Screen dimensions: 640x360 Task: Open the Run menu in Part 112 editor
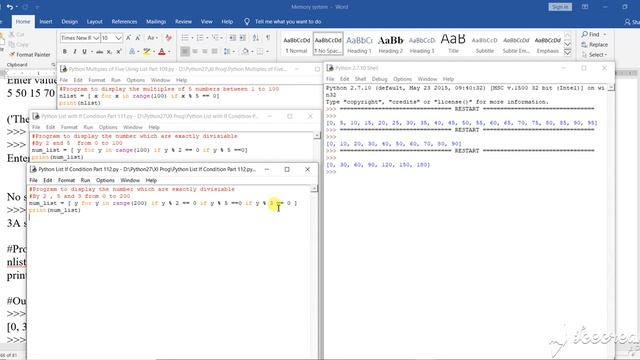pyautogui.click(x=85, y=180)
